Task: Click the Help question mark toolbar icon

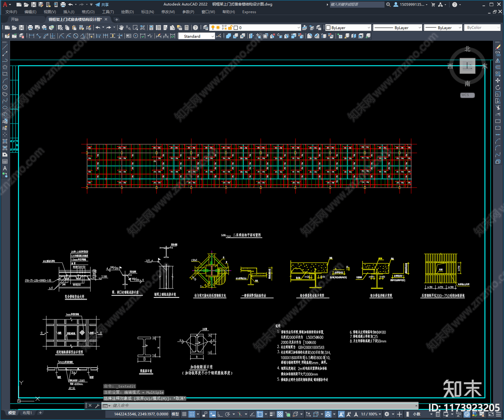Action: click(195, 28)
